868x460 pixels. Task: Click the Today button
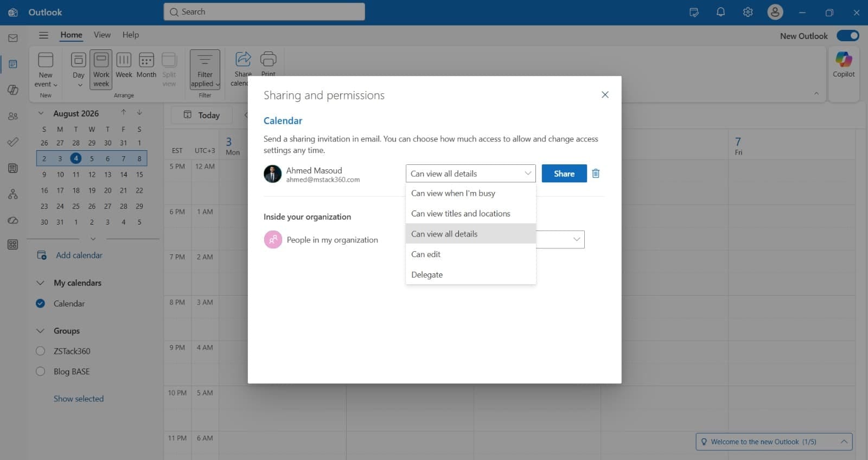click(x=202, y=115)
